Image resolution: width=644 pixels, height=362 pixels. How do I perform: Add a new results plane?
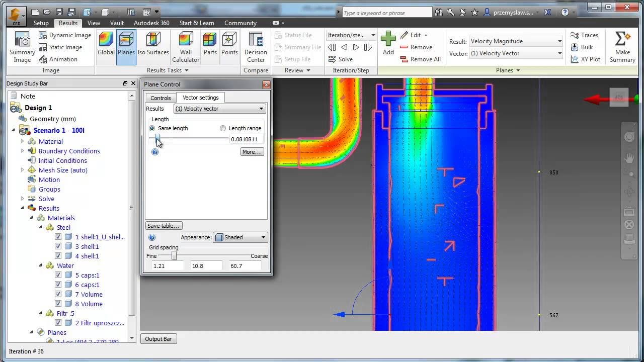(388, 43)
